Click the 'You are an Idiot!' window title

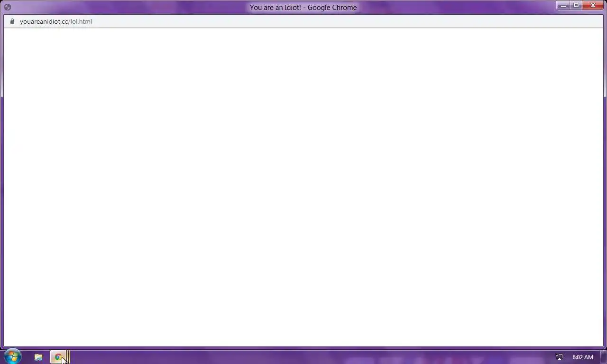[x=303, y=7]
